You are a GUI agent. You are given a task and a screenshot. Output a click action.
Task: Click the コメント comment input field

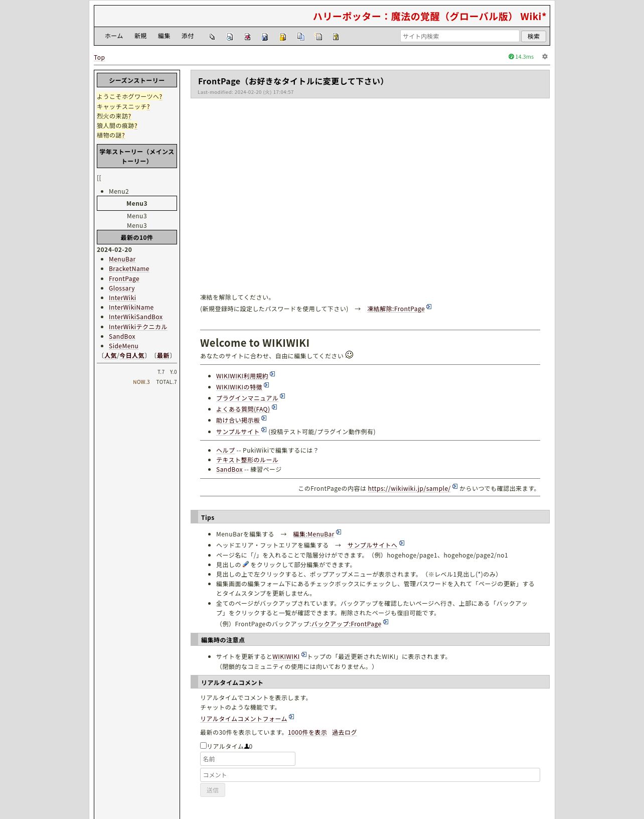coord(370,775)
